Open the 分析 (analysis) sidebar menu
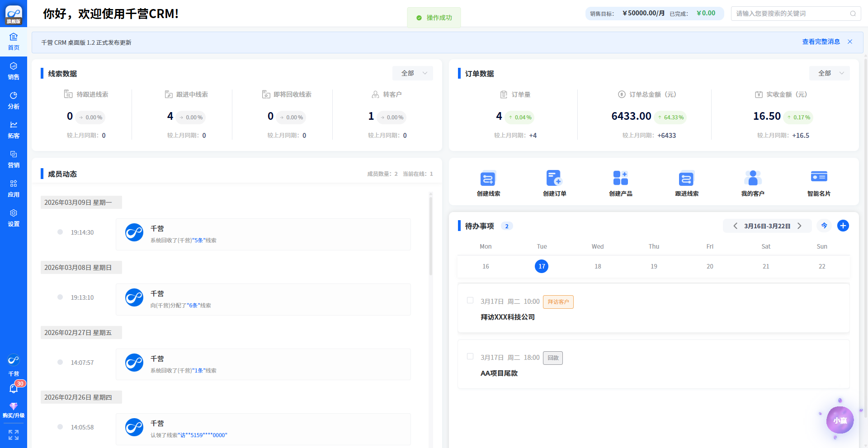Screen dimensions: 868x448 pos(14,100)
